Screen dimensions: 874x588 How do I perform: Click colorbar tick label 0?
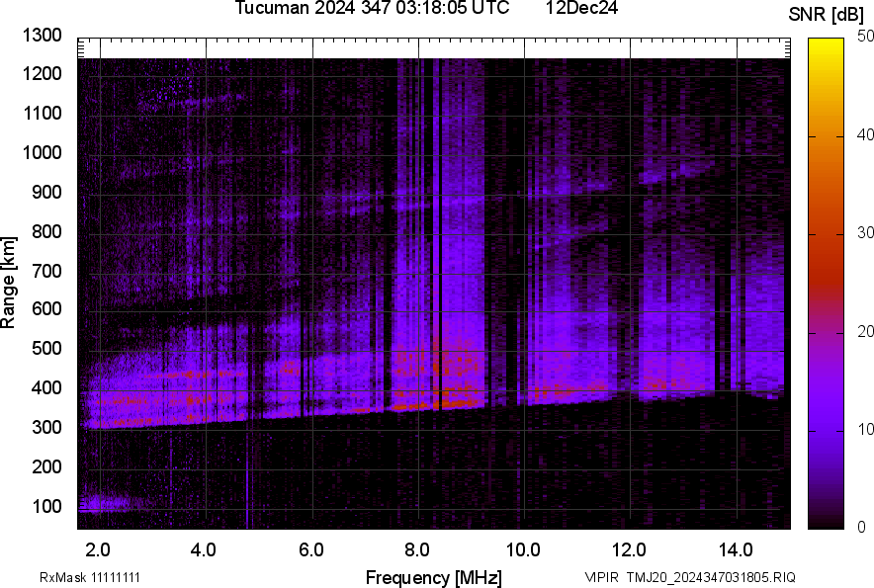[x=862, y=527]
